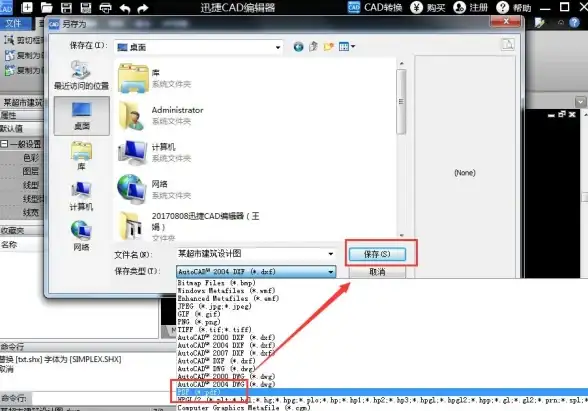
Task: Choose PNG (*.png) format
Action: 199,322
